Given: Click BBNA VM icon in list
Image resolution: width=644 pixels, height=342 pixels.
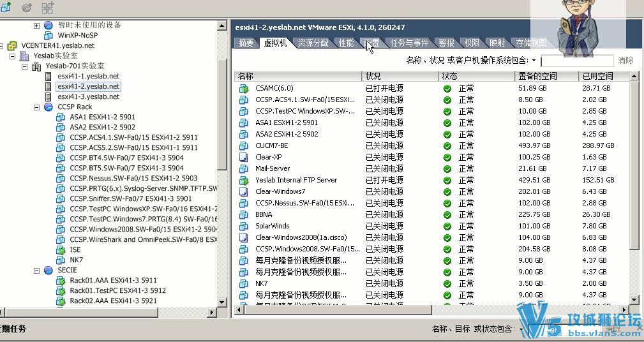Looking at the screenshot, I should (x=244, y=215).
